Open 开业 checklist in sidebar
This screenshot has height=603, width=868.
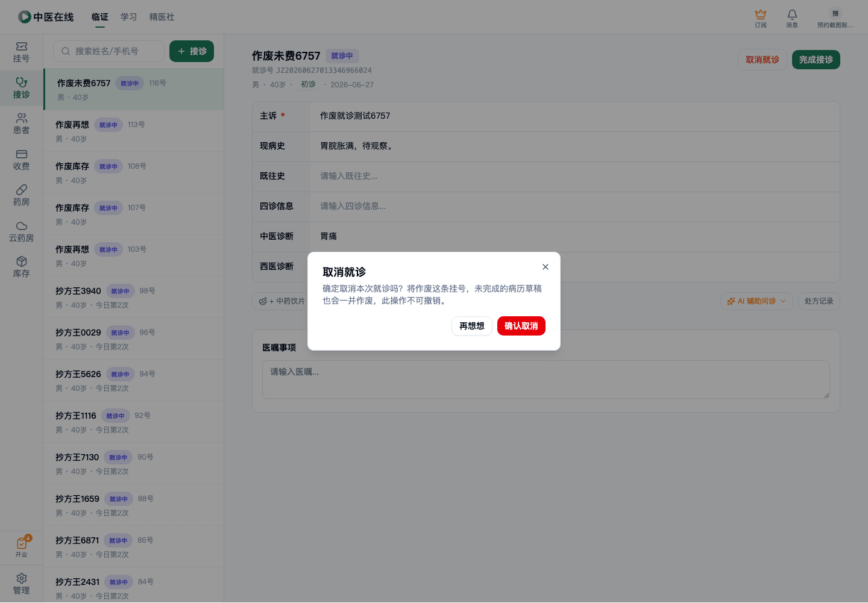22,546
